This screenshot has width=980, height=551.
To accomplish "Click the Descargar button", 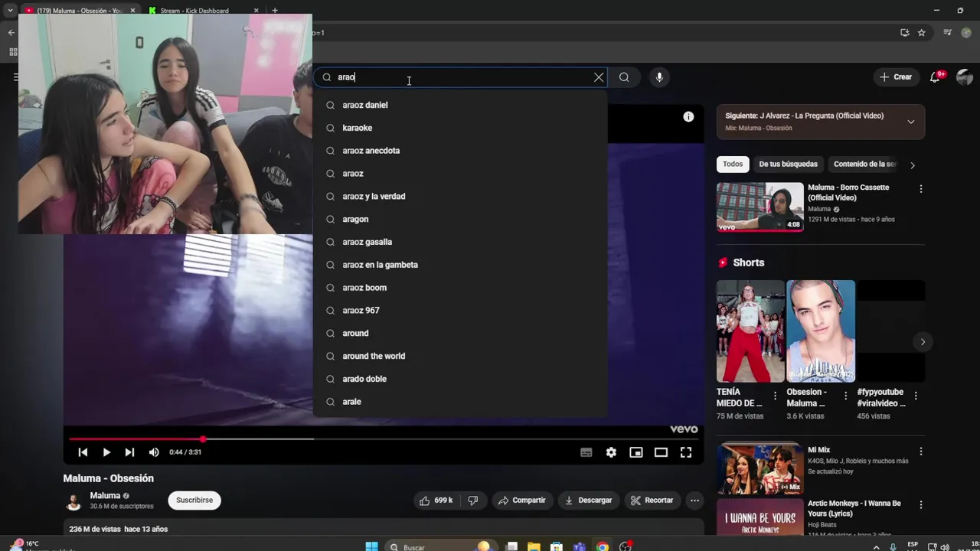I will click(x=588, y=500).
